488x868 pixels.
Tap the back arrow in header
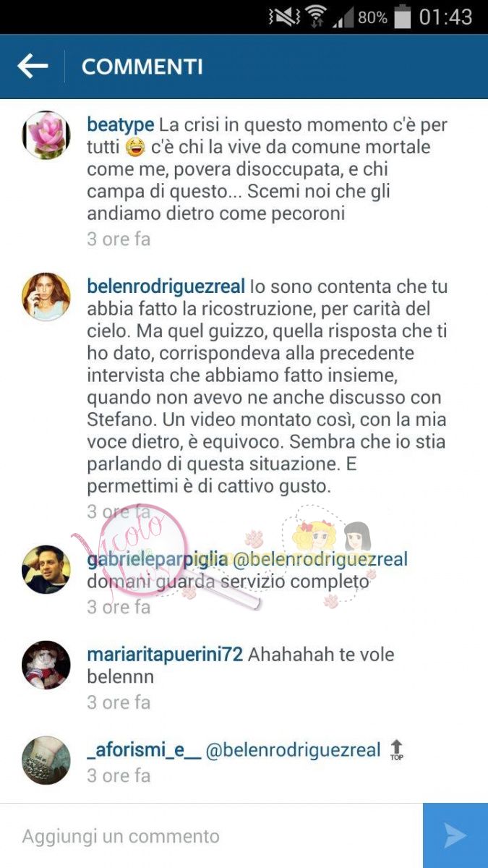tap(33, 67)
